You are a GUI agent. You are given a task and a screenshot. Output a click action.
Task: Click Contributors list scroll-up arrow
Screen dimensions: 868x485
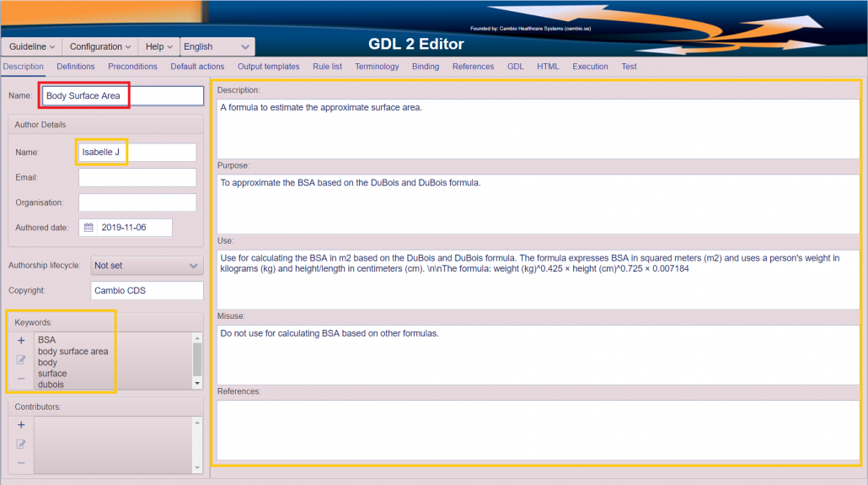pos(197,423)
